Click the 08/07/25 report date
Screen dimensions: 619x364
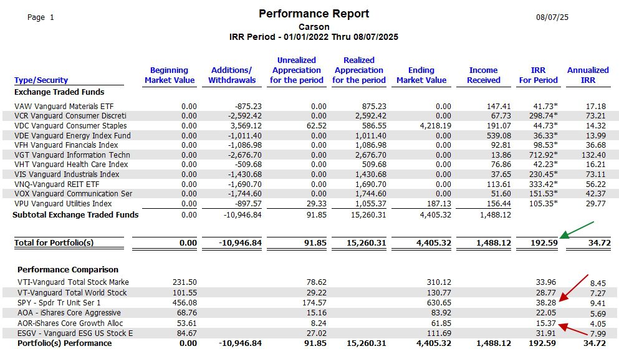(552, 17)
